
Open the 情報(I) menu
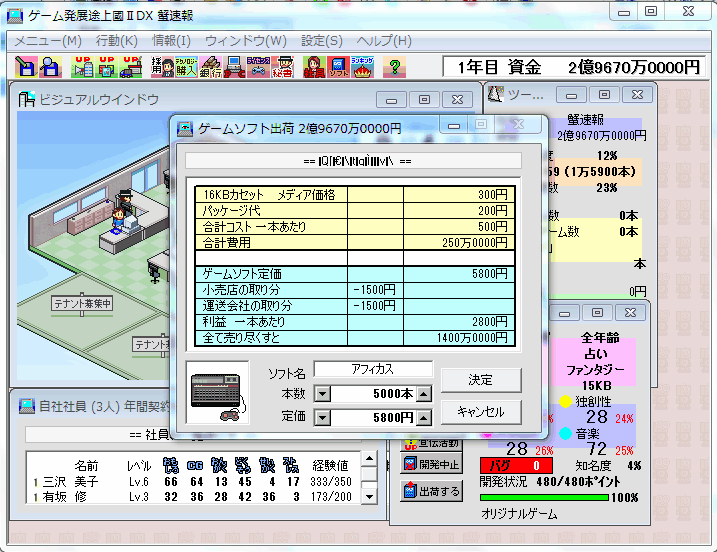click(x=171, y=41)
